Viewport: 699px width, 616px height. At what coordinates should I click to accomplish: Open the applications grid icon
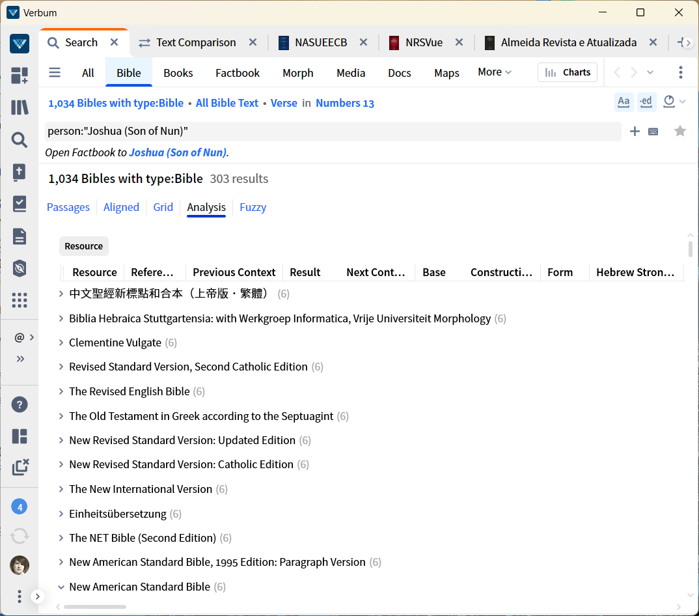tap(19, 300)
